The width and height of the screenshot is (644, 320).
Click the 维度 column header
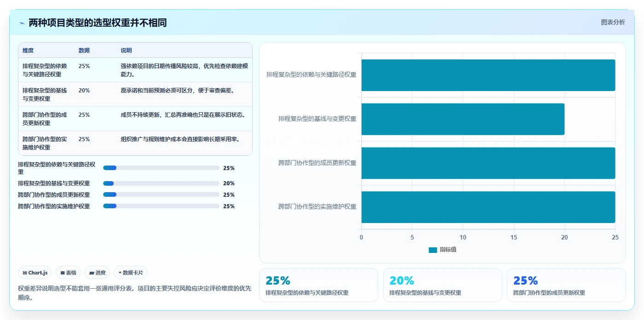click(x=28, y=51)
